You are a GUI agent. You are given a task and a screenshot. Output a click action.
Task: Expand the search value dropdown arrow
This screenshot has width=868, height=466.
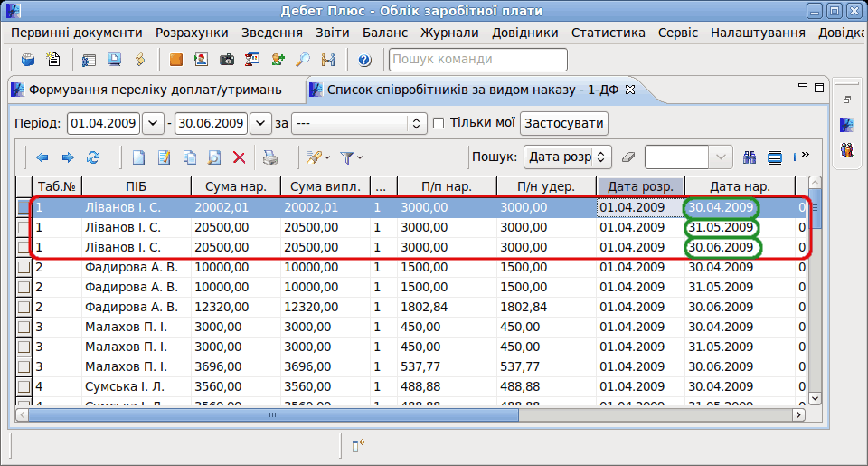coord(721,157)
